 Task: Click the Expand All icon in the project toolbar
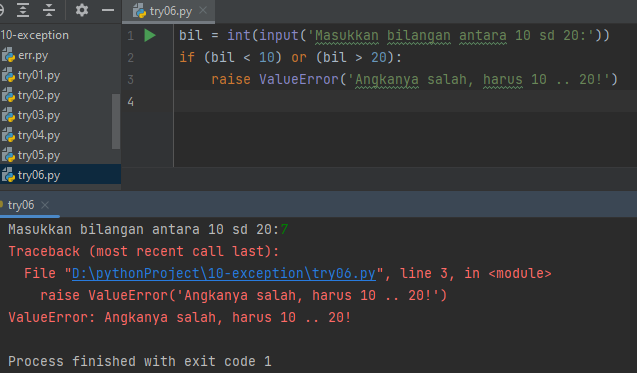click(x=23, y=10)
